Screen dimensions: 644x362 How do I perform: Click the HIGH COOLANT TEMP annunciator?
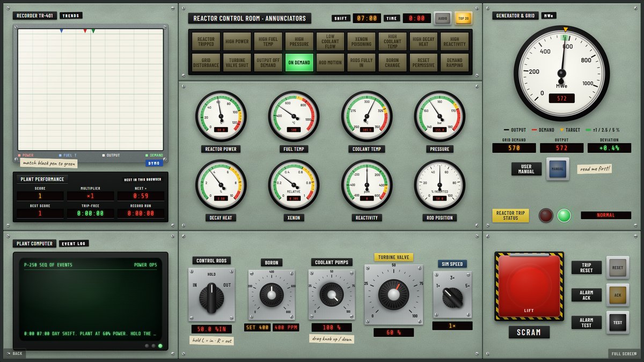coord(392,41)
